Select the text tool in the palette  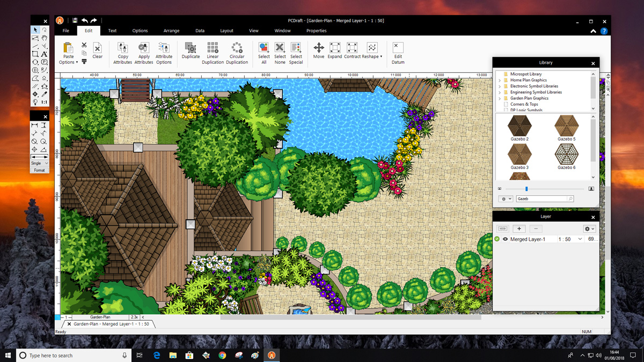click(x=45, y=54)
